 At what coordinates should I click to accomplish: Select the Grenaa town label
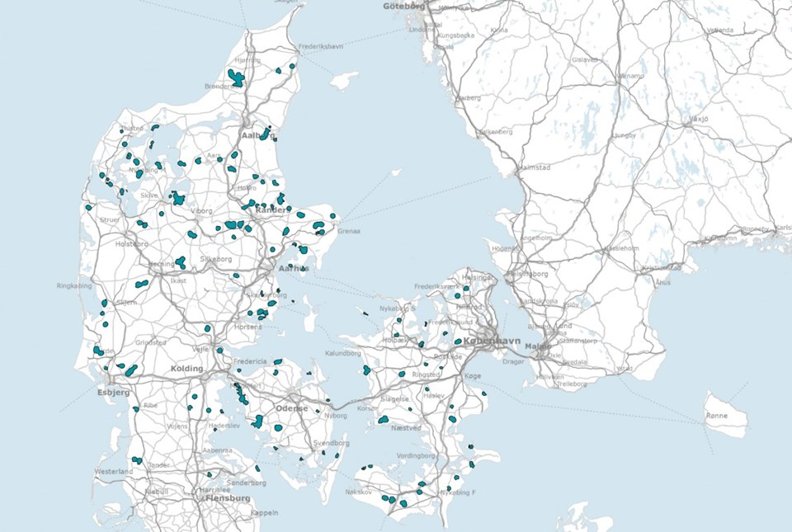tap(349, 231)
